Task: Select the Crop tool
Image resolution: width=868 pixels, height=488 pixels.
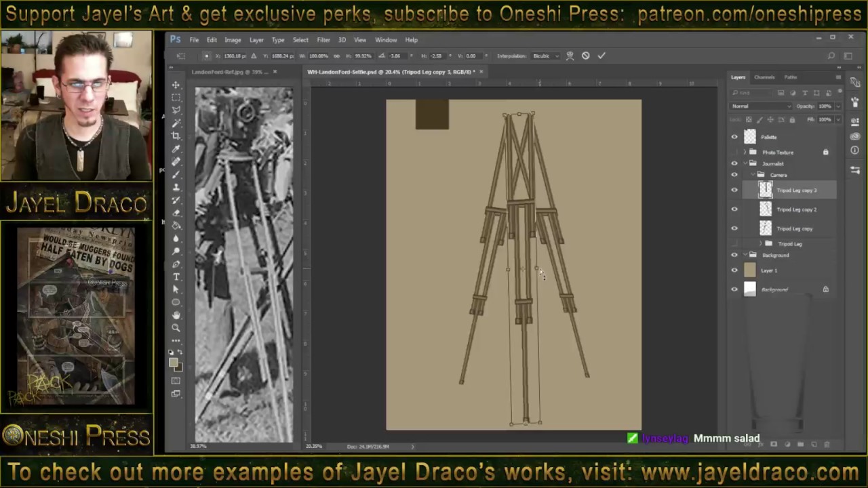Action: [x=176, y=136]
